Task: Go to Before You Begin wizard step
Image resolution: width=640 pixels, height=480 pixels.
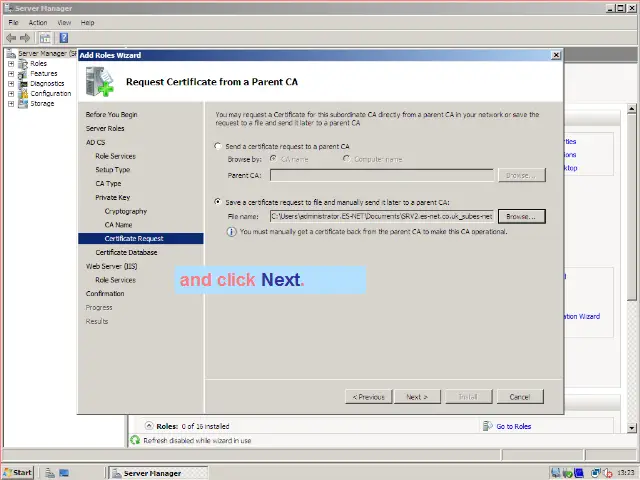Action: tap(111, 115)
